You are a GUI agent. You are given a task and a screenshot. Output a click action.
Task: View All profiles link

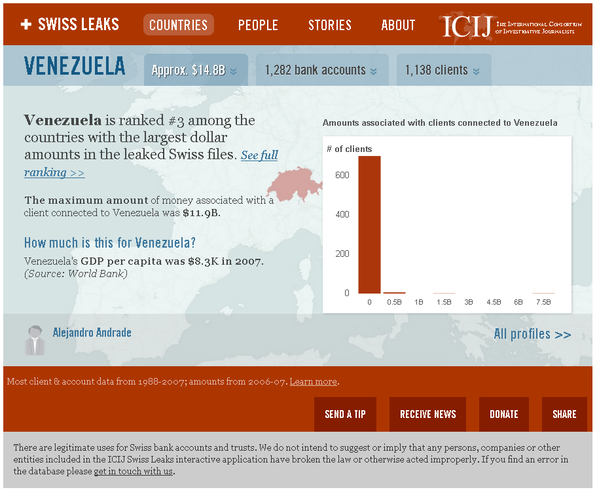tap(532, 334)
